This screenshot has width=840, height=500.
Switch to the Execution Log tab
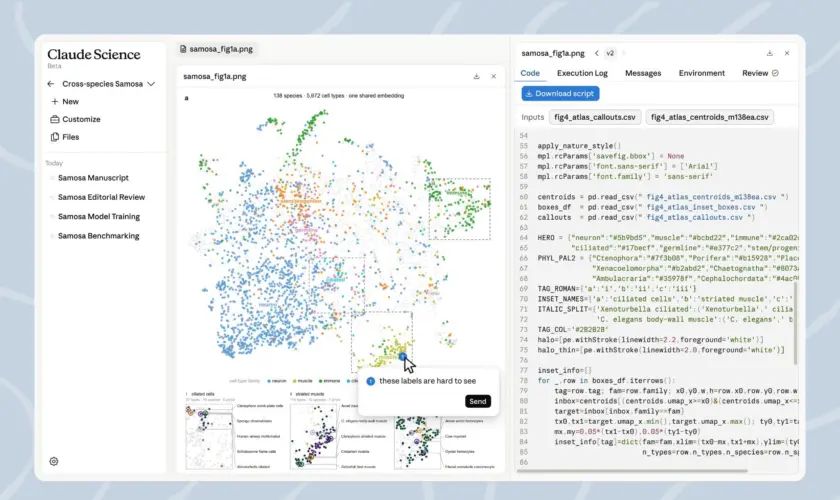click(582, 73)
